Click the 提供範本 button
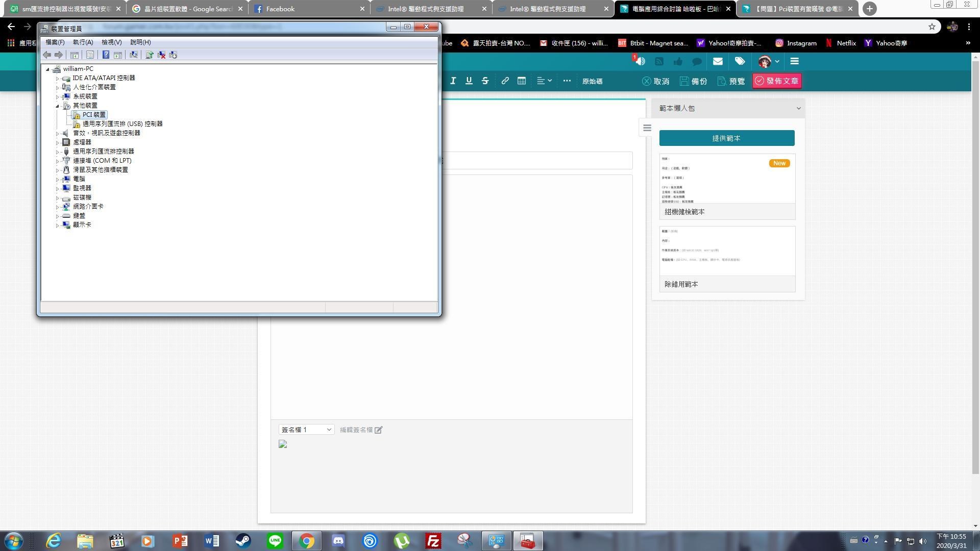 click(x=727, y=138)
